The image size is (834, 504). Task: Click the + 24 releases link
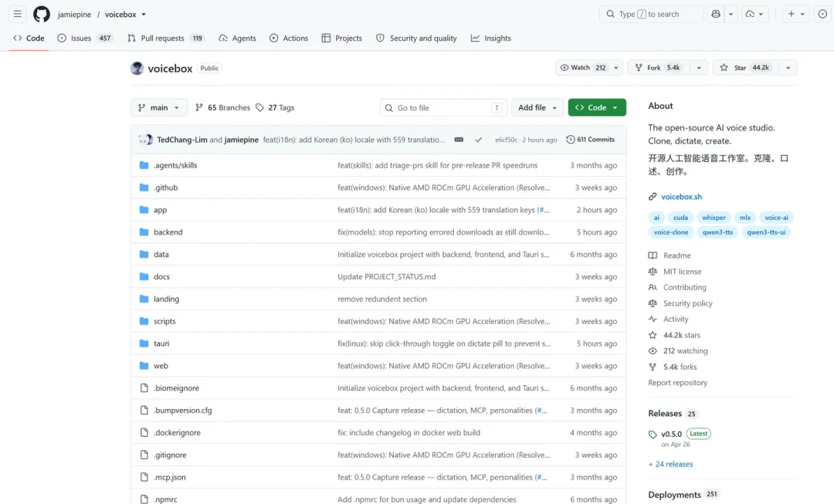671,464
